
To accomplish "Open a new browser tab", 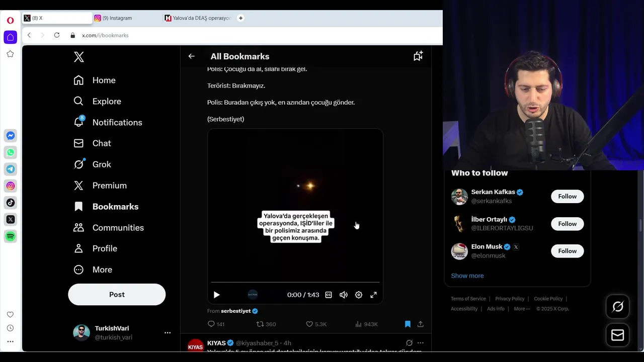I will point(240,18).
